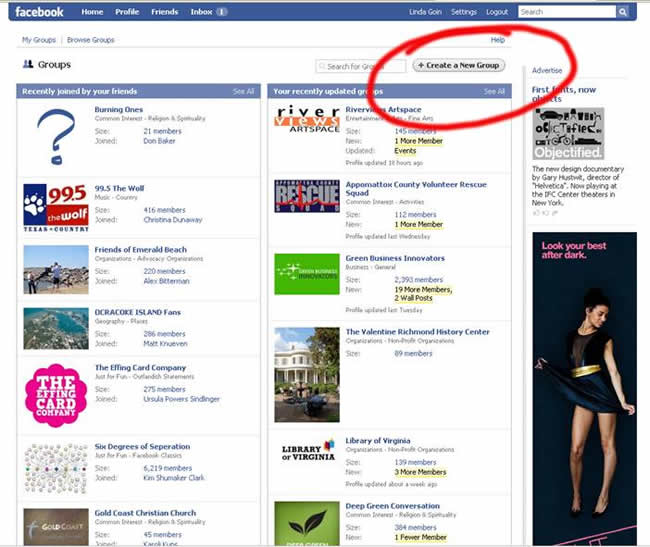Click 1 Fewer Member link
Image resolution: width=650 pixels, height=547 pixels.
tap(420, 537)
